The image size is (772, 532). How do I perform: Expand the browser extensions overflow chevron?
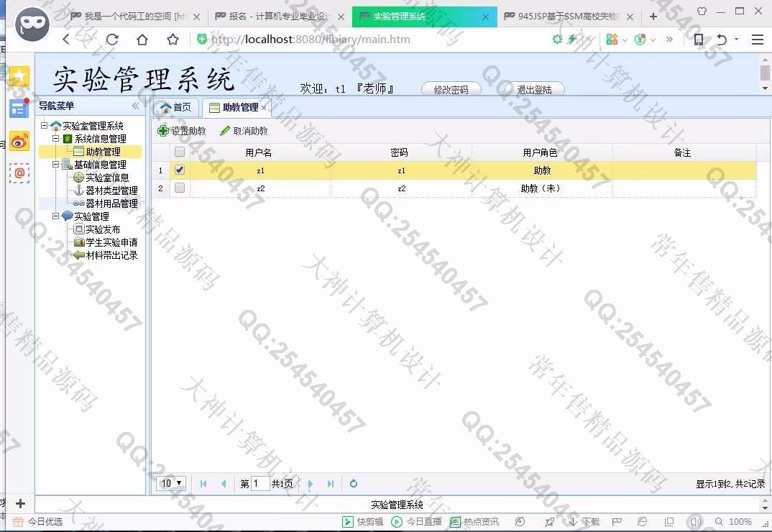click(x=669, y=40)
